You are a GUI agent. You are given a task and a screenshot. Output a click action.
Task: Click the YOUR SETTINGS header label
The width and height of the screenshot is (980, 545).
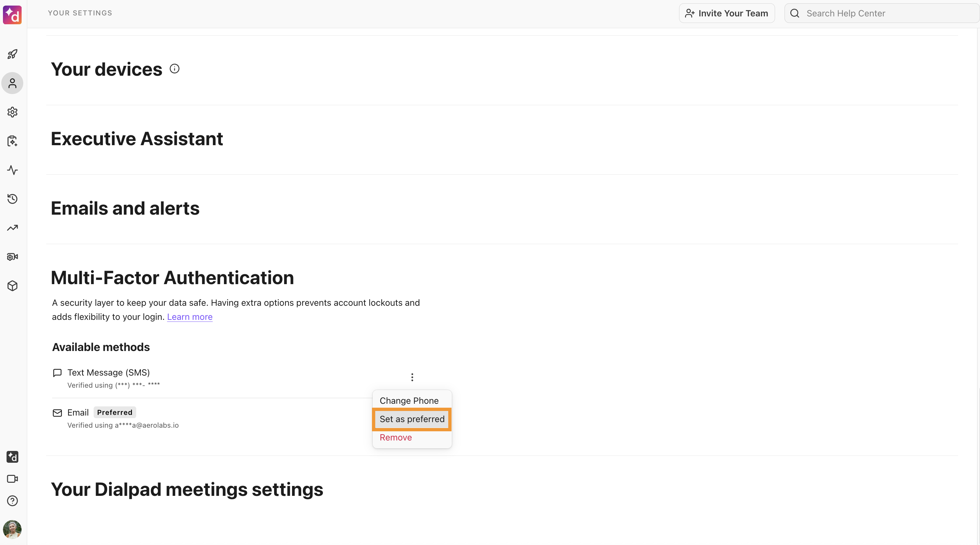80,13
